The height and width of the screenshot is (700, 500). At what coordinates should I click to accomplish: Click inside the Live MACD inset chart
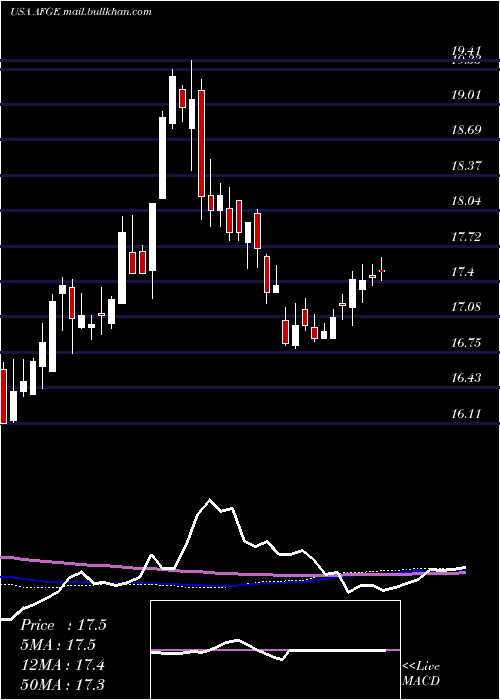point(275,650)
